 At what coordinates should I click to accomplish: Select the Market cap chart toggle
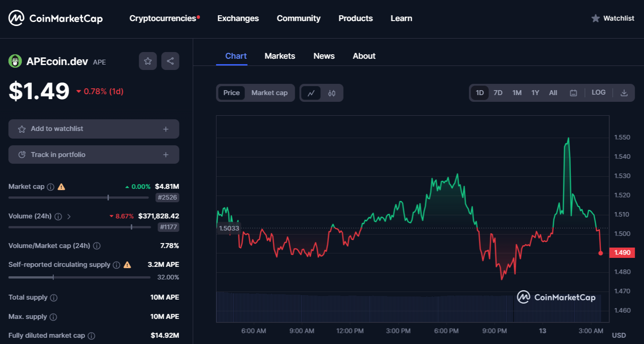[x=270, y=93]
